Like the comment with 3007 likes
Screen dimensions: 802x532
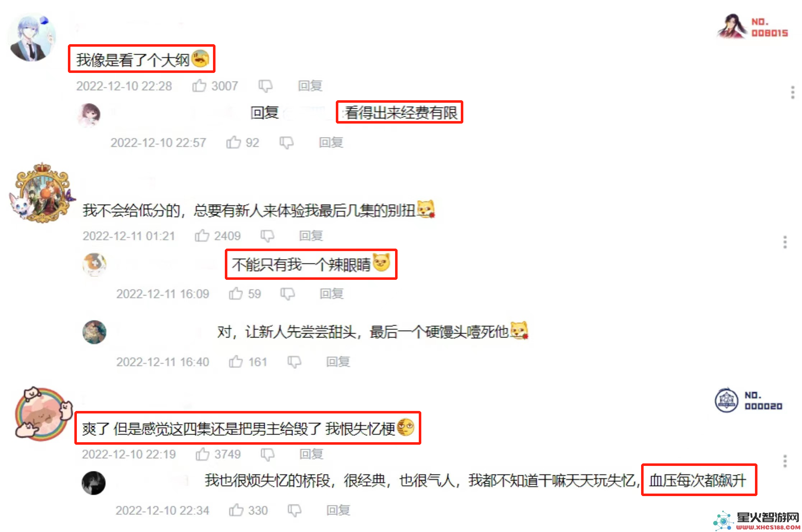(x=199, y=86)
